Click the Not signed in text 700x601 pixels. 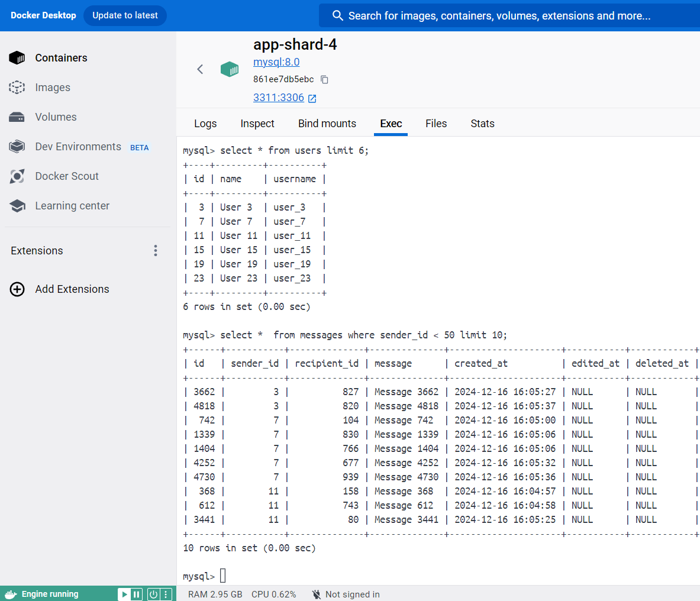coord(353,594)
